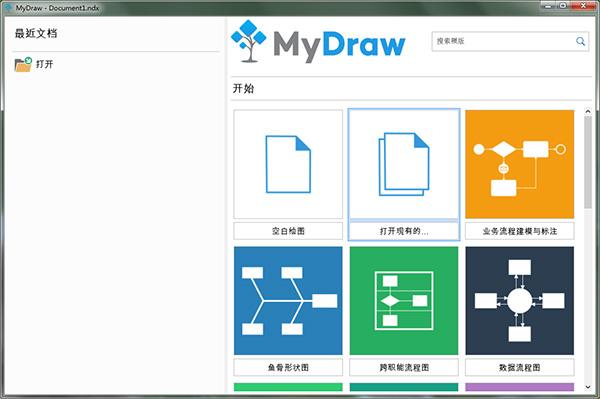Click the magnifier search icon

click(580, 41)
